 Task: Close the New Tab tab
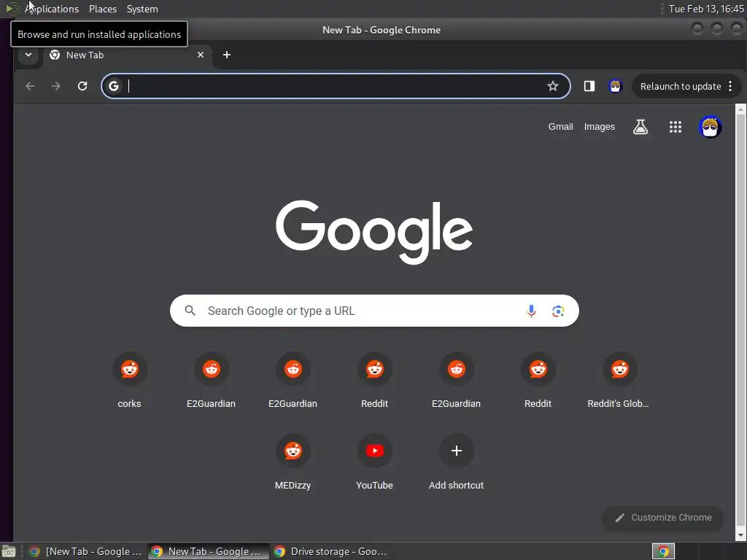pyautogui.click(x=201, y=55)
